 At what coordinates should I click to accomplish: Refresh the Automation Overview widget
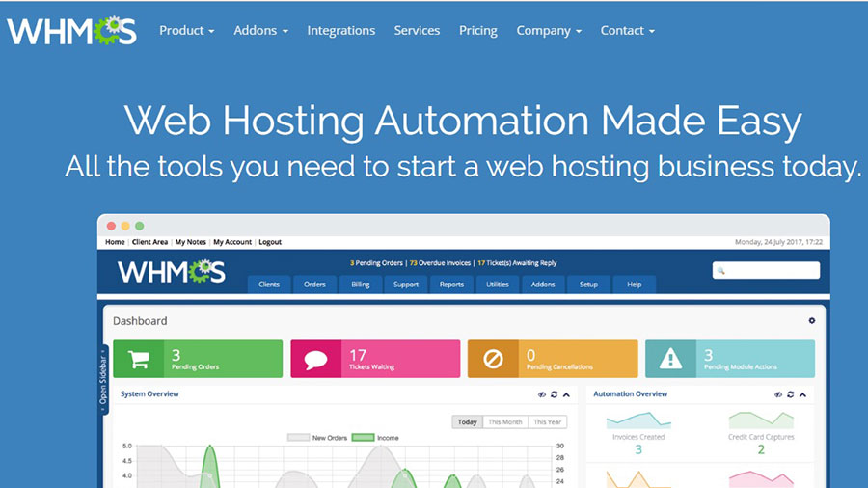pyautogui.click(x=791, y=394)
